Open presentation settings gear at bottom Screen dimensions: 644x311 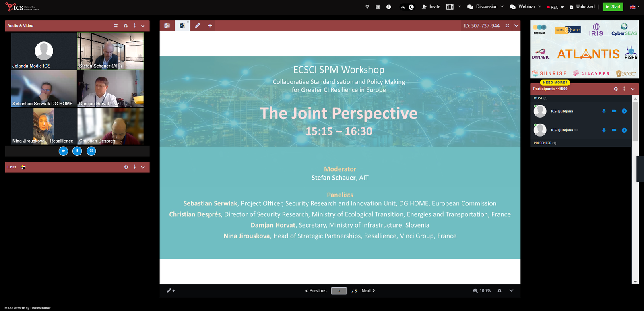coord(500,291)
